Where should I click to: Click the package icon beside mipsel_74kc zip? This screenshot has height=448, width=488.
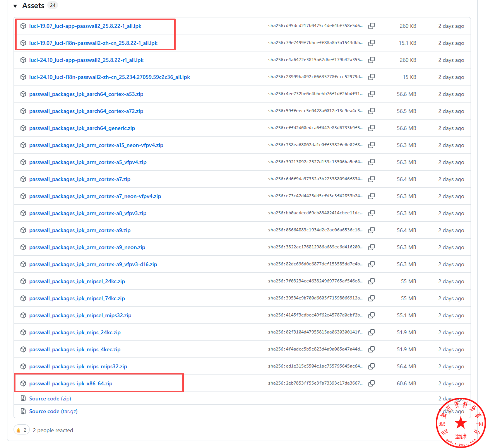coord(23,298)
